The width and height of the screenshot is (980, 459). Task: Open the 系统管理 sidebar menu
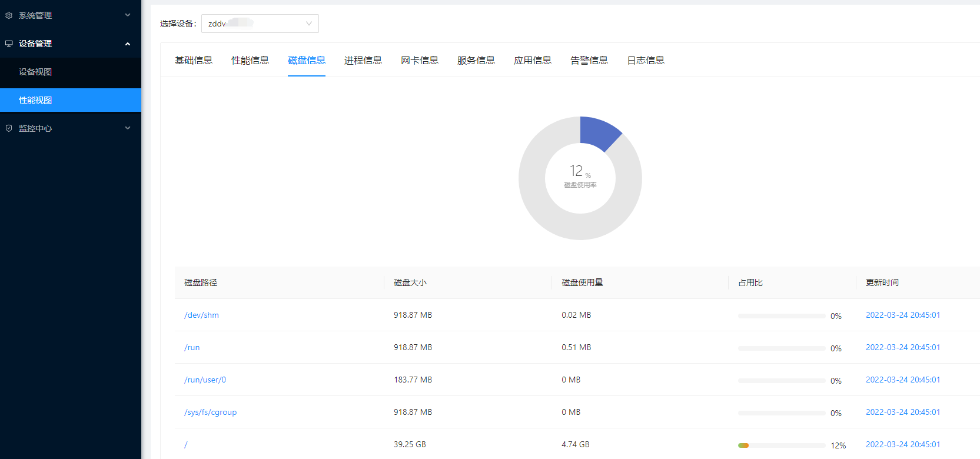pos(71,15)
